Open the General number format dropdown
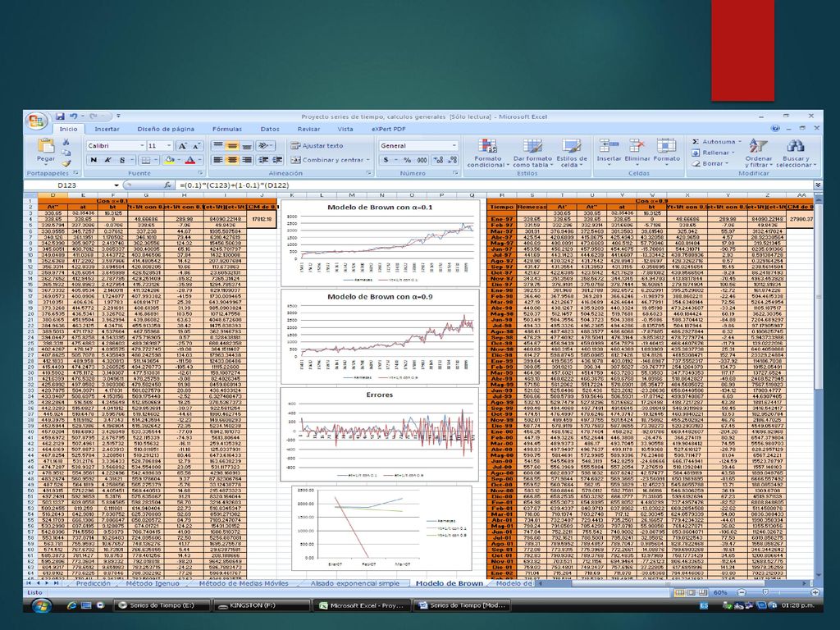The image size is (840, 630). point(454,146)
